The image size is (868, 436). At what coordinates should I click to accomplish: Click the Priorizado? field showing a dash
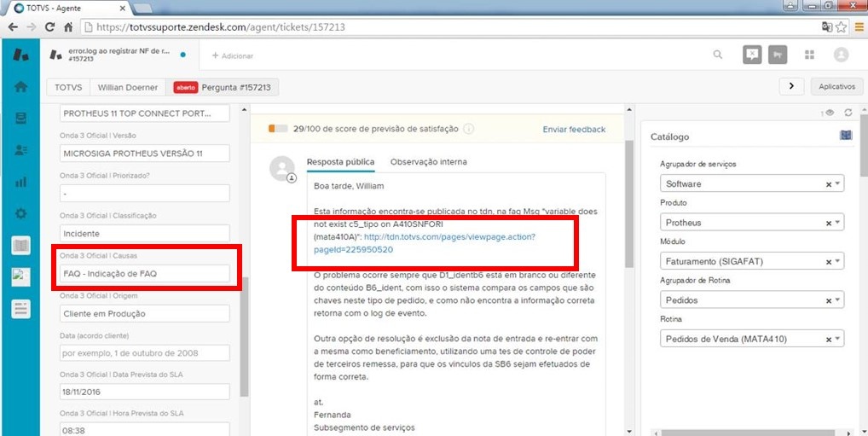[144, 194]
